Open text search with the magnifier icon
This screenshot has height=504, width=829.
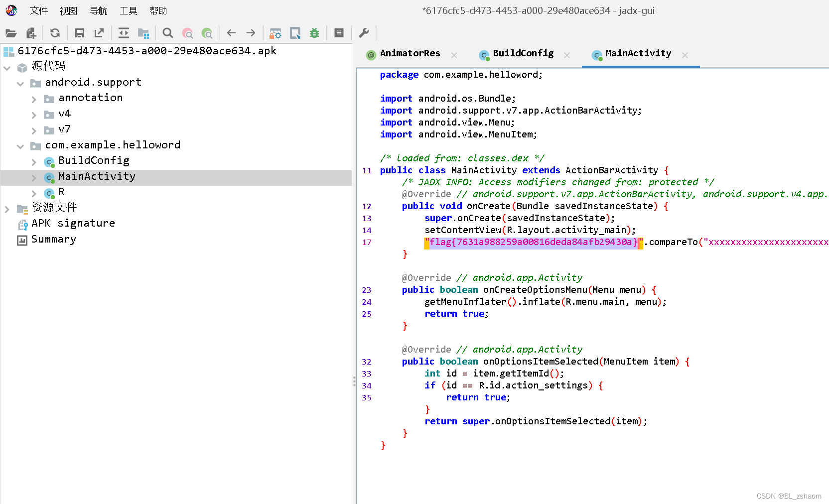pos(168,33)
